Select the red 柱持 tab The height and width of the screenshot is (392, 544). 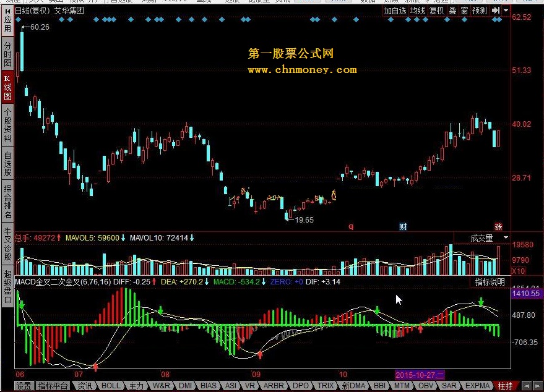[x=506, y=386]
